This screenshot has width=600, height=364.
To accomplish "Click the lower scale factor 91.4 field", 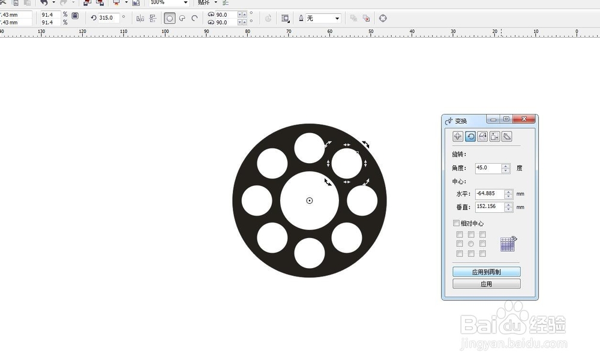I will point(50,23).
